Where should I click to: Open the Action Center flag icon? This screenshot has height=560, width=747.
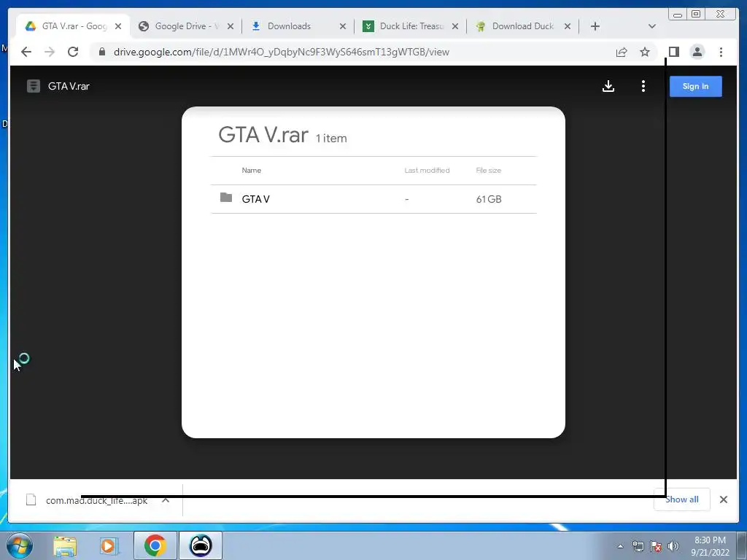click(x=656, y=547)
